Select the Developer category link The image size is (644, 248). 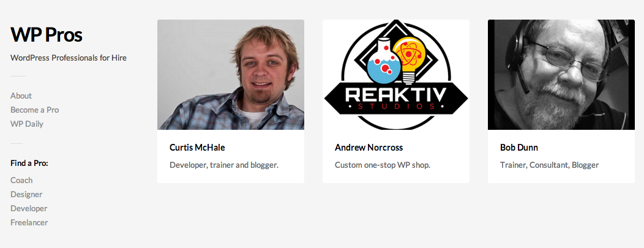coord(29,208)
